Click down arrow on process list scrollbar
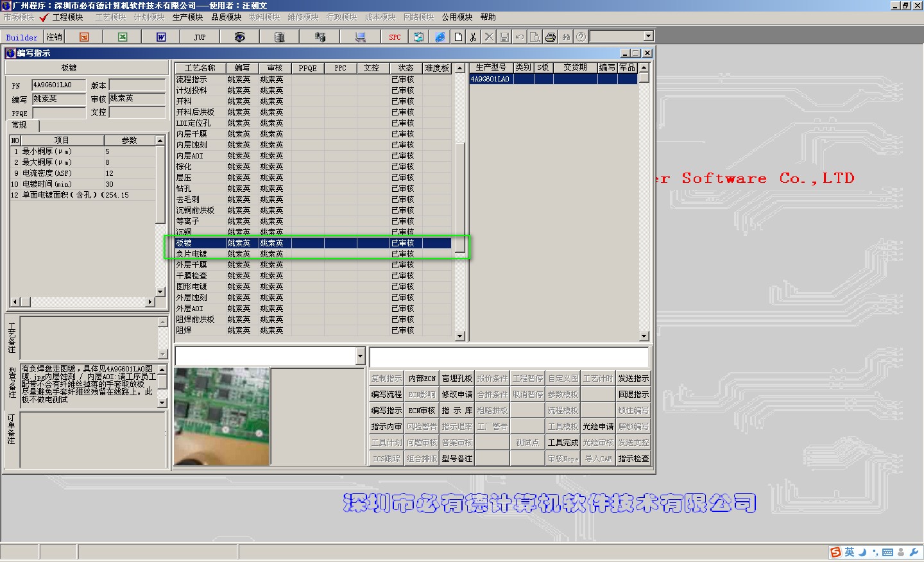Viewport: 924px width, 562px height. (459, 336)
